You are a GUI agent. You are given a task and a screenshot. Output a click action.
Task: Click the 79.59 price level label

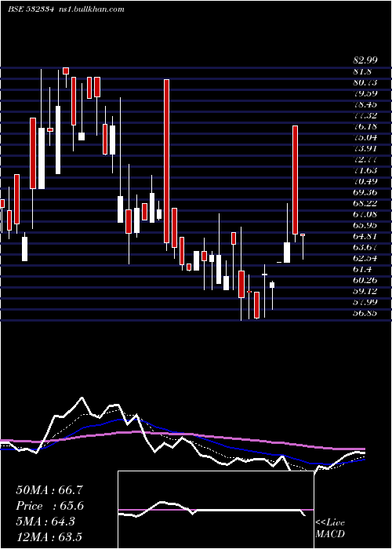point(365,94)
